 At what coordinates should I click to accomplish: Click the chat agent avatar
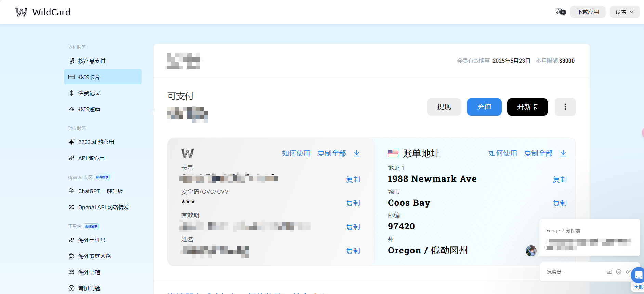tap(531, 251)
